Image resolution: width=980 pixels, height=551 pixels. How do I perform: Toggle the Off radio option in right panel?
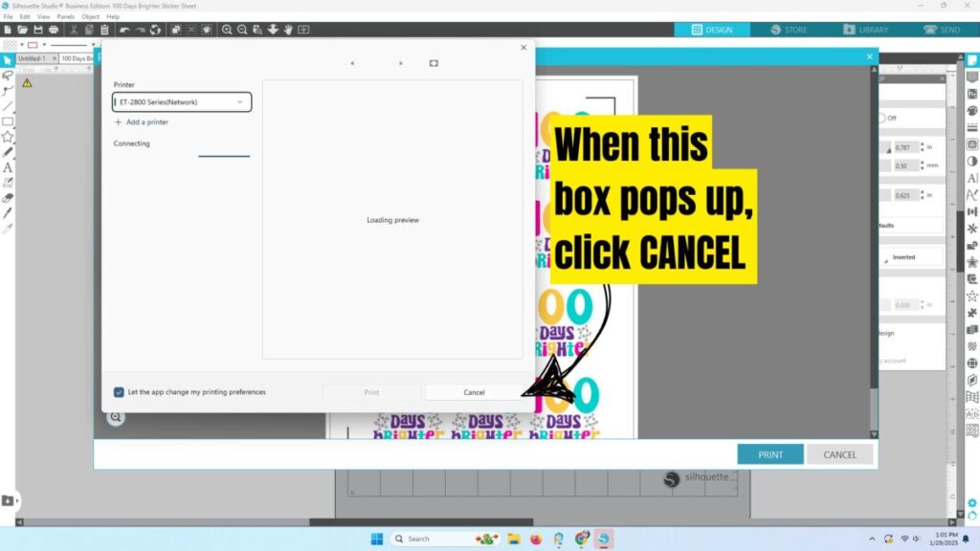click(x=881, y=118)
